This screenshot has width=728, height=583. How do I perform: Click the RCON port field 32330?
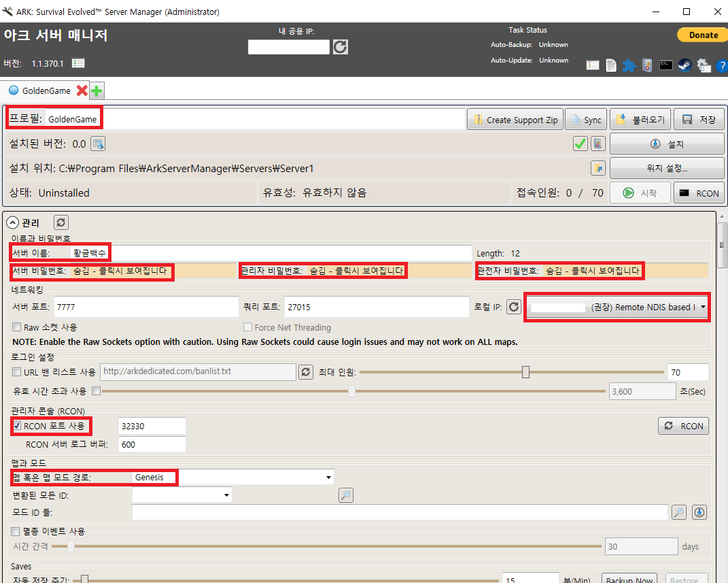[x=152, y=426]
